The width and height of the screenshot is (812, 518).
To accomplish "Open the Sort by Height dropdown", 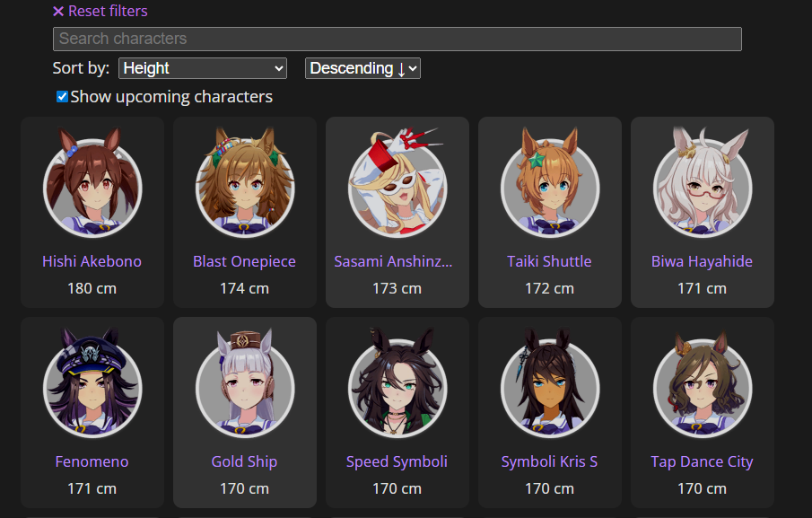I will (203, 68).
